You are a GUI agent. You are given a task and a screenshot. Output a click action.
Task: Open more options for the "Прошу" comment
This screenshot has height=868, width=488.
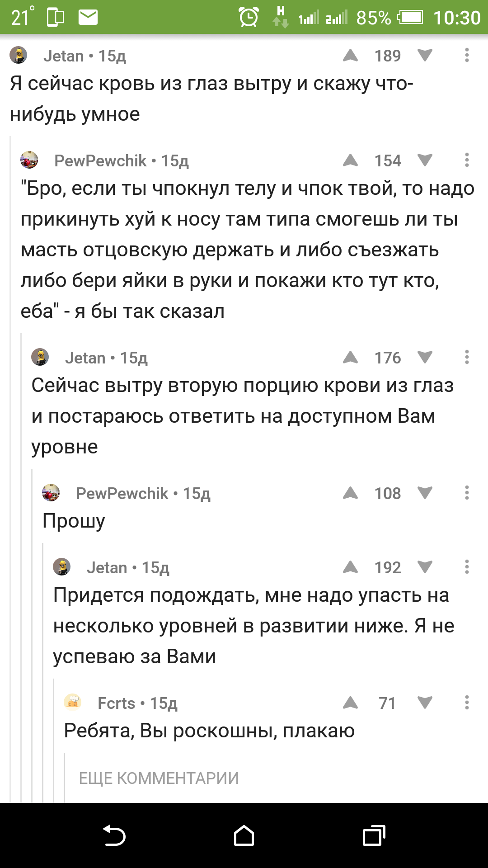tap(467, 493)
